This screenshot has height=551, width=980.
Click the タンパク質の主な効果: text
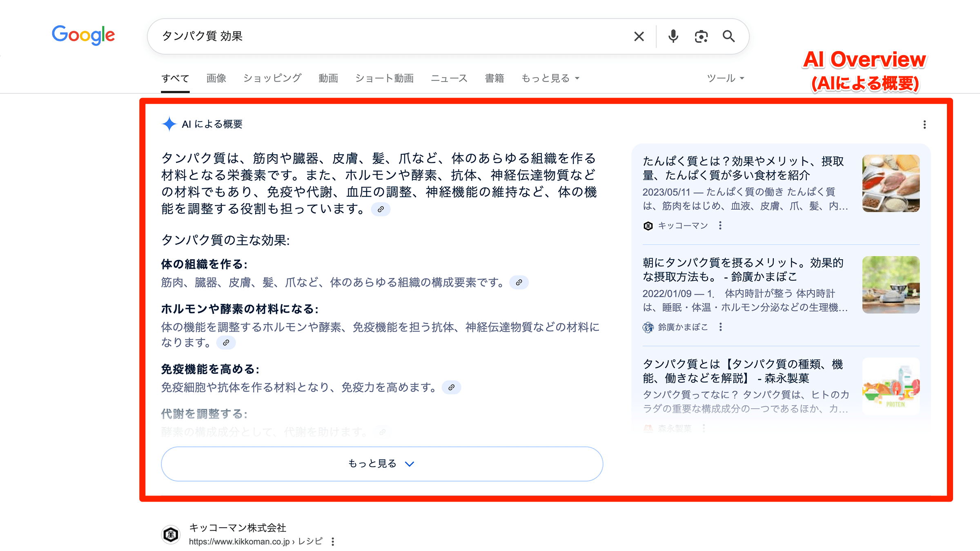[225, 240]
